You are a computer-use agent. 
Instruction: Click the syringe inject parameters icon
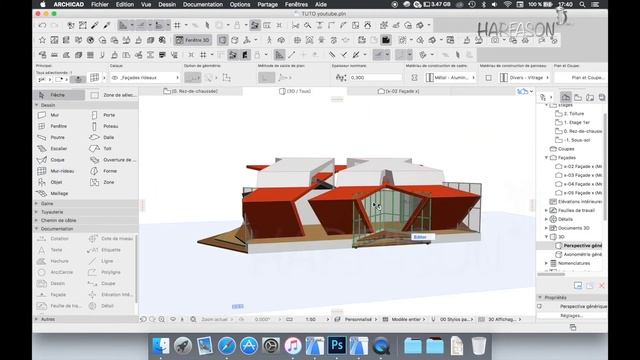(x=107, y=25)
